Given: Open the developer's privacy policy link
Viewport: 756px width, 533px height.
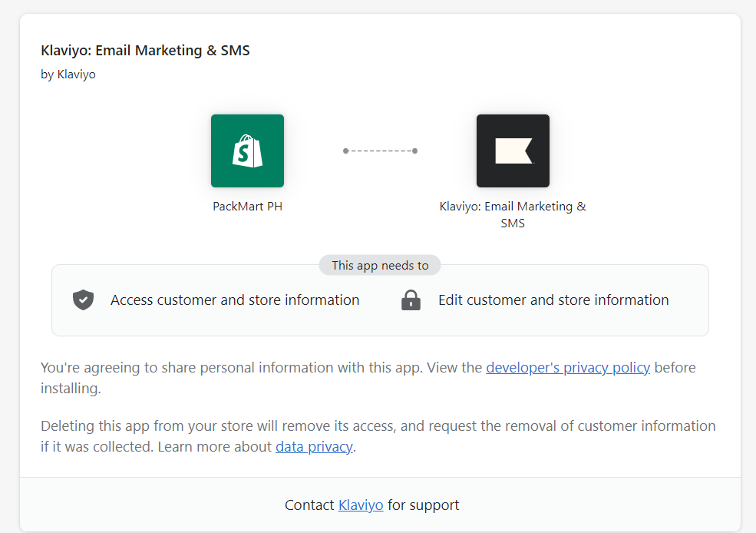Looking at the screenshot, I should [567, 368].
